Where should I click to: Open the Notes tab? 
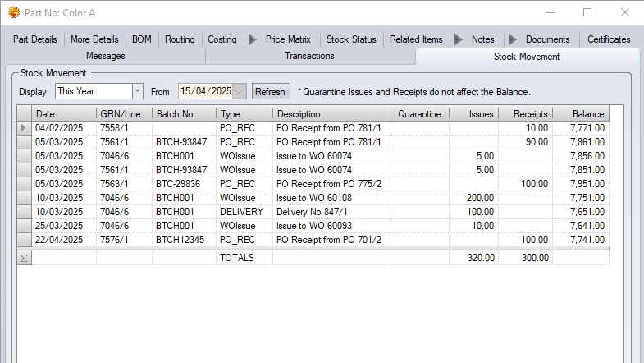(482, 39)
